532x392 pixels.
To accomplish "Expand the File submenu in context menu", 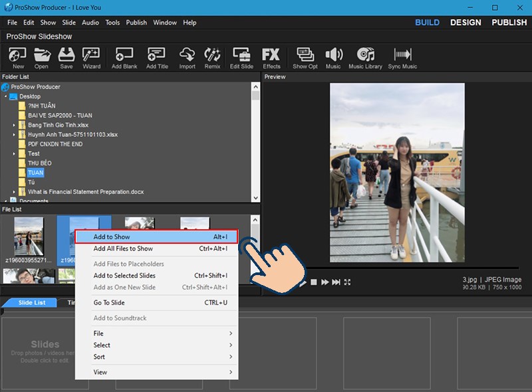I will tap(156, 334).
